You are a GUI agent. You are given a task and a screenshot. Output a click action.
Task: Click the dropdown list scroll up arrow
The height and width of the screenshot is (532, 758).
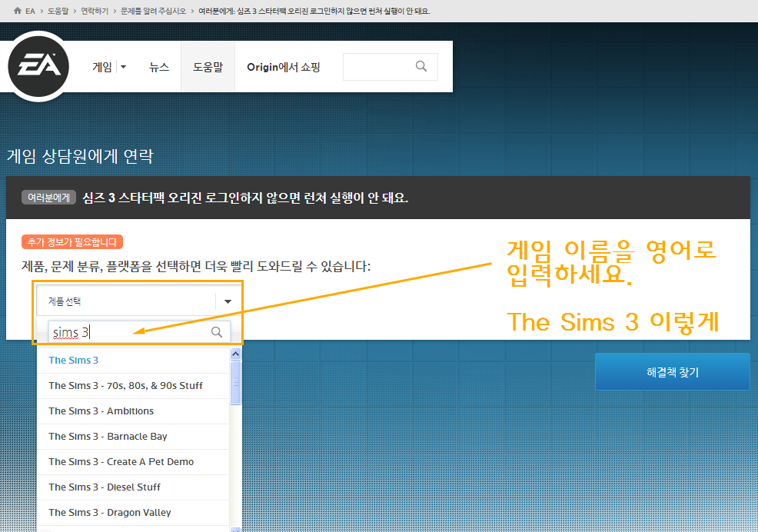pos(235,354)
